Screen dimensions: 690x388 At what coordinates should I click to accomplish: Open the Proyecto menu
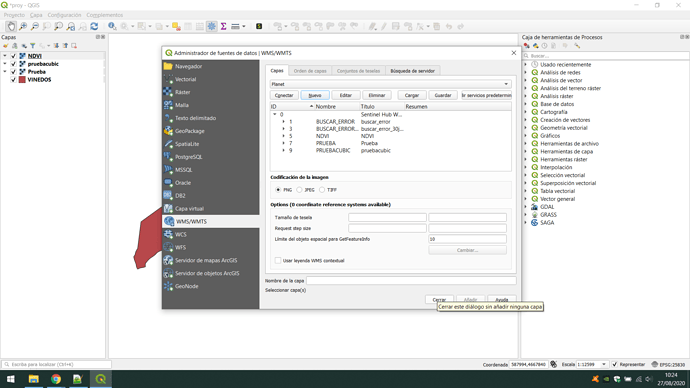click(x=14, y=15)
